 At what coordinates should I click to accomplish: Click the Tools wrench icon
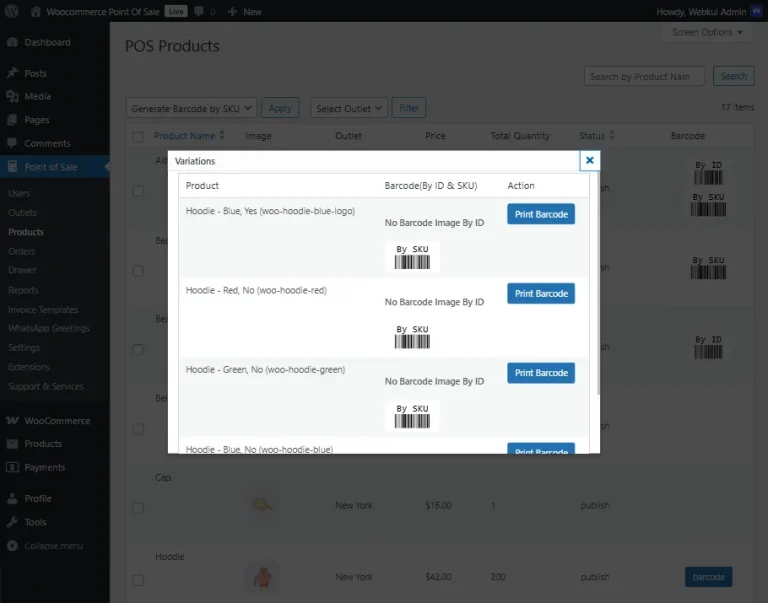tap(12, 522)
